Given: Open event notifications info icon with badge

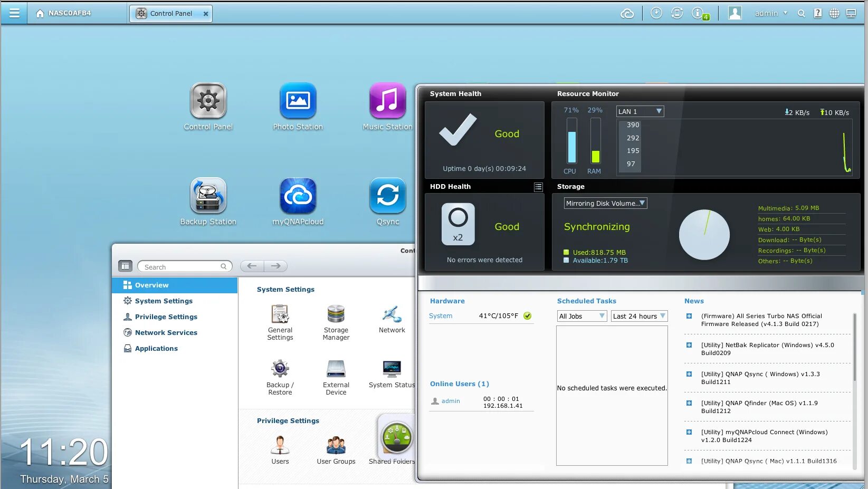Looking at the screenshot, I should pos(700,13).
